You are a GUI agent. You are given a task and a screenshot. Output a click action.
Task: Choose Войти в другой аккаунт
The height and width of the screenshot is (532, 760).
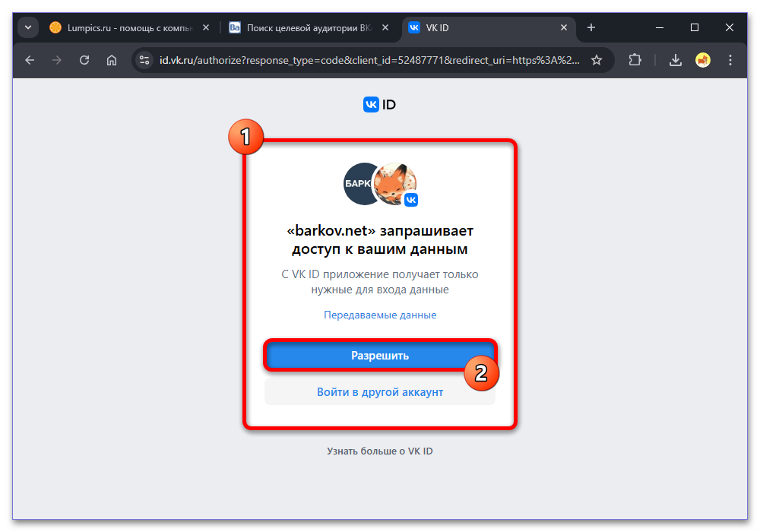380,391
